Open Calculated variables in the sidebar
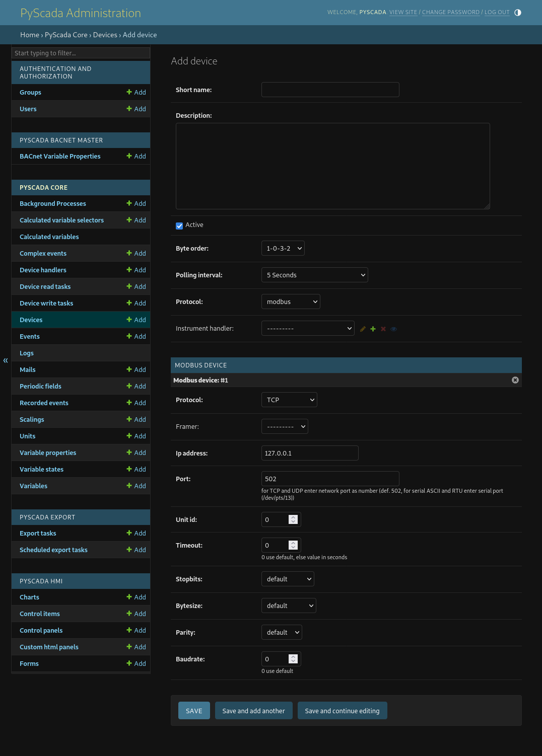542x756 pixels. coord(49,237)
